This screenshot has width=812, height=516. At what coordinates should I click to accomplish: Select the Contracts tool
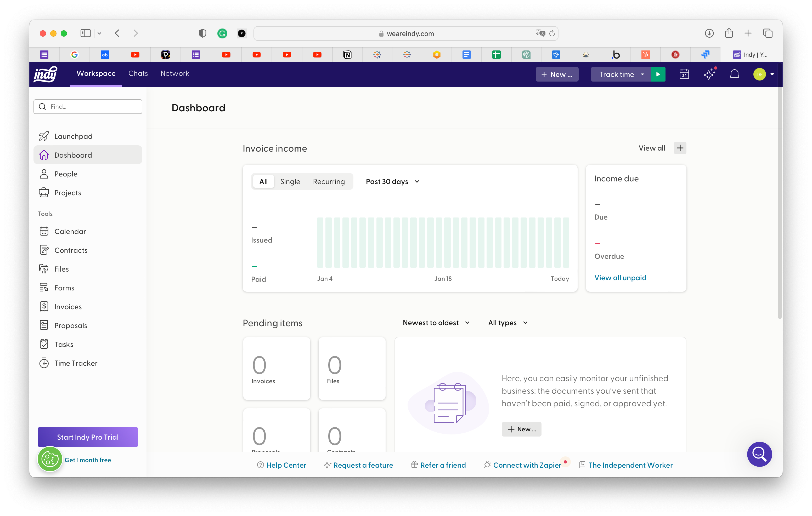[71, 250]
